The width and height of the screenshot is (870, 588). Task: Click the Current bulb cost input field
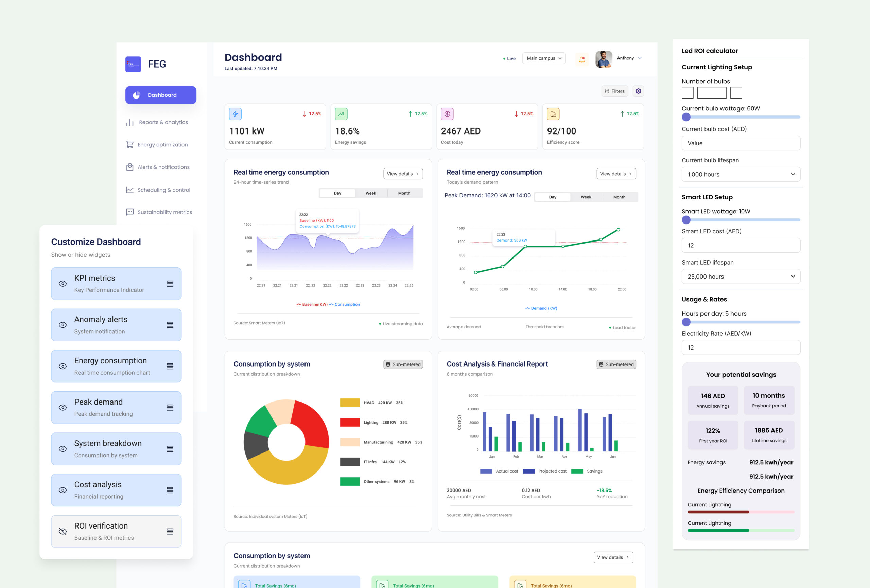tap(741, 143)
